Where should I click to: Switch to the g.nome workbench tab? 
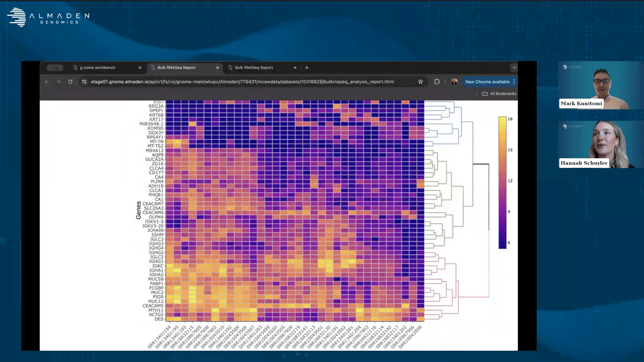coord(98,68)
